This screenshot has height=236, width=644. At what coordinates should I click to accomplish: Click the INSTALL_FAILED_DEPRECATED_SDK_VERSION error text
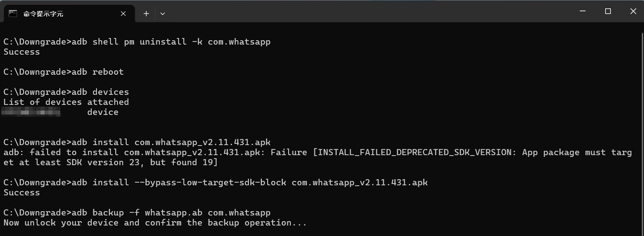pyautogui.click(x=415, y=153)
